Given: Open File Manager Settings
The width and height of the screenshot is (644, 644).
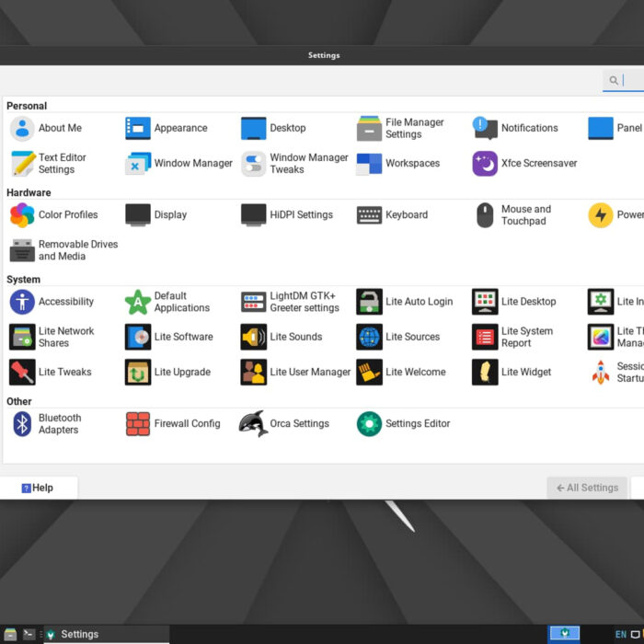Looking at the screenshot, I should coord(400,128).
